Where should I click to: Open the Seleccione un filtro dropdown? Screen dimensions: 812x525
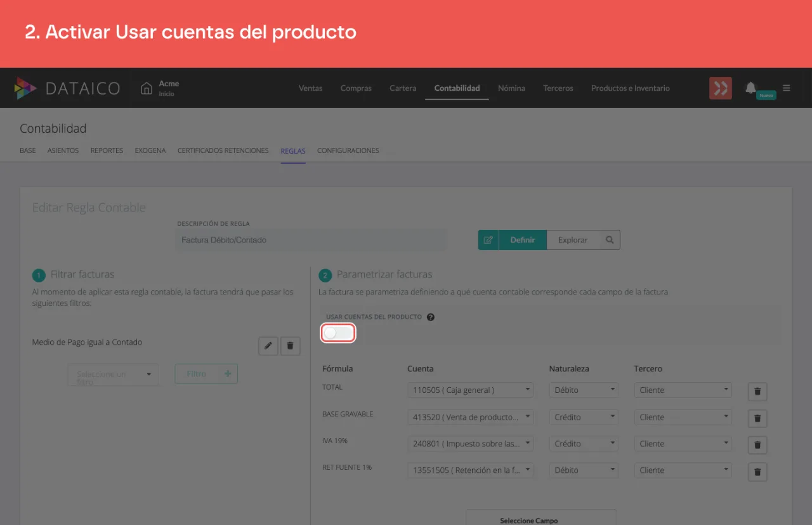coord(113,374)
